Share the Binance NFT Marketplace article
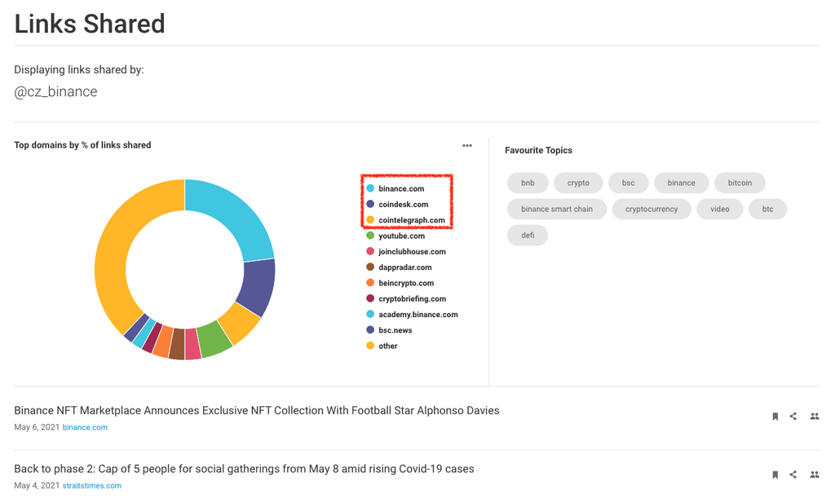835x504 pixels. tap(793, 417)
